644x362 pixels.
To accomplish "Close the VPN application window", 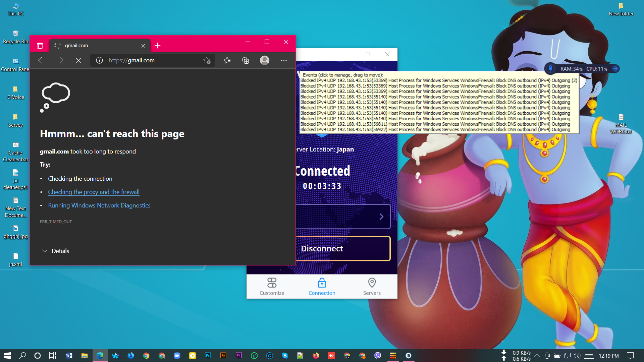I will pos(387,54).
